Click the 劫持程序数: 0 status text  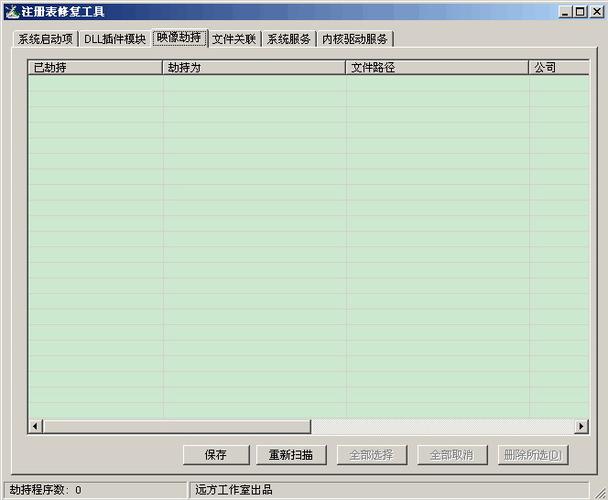45,490
